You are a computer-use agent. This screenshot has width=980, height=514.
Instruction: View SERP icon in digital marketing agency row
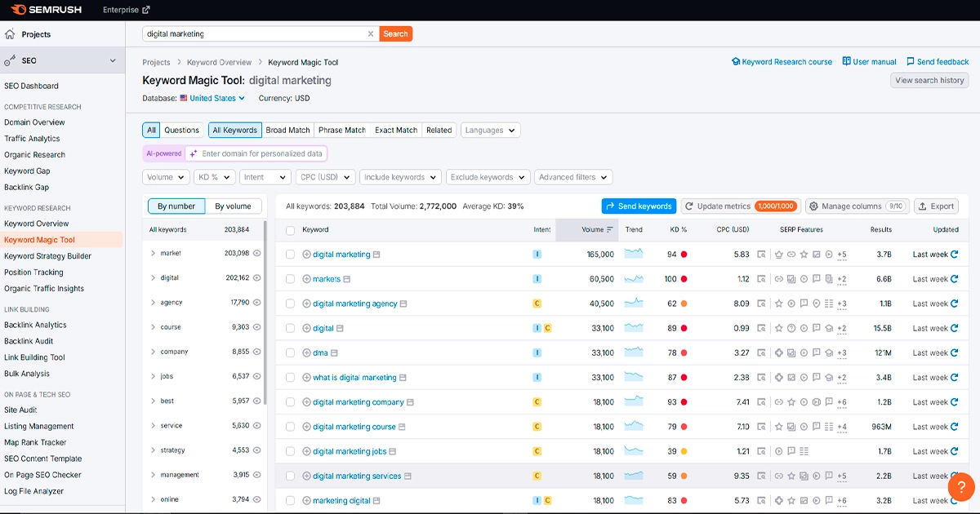[x=761, y=304]
